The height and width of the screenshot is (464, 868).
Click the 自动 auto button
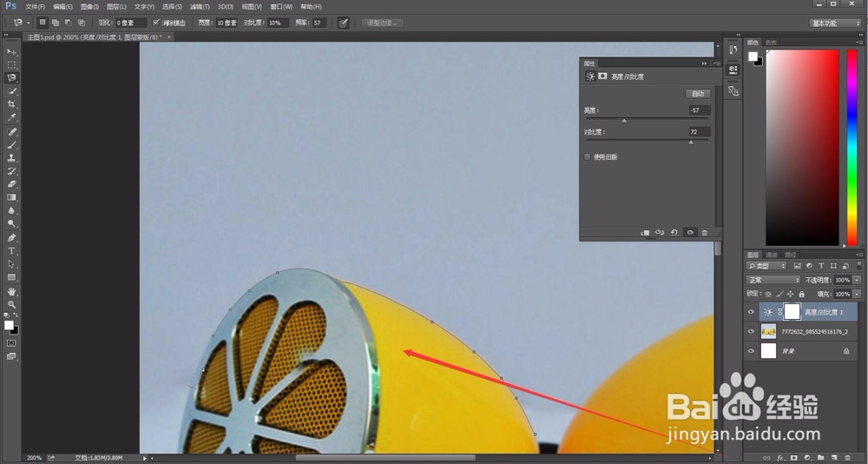pos(698,94)
